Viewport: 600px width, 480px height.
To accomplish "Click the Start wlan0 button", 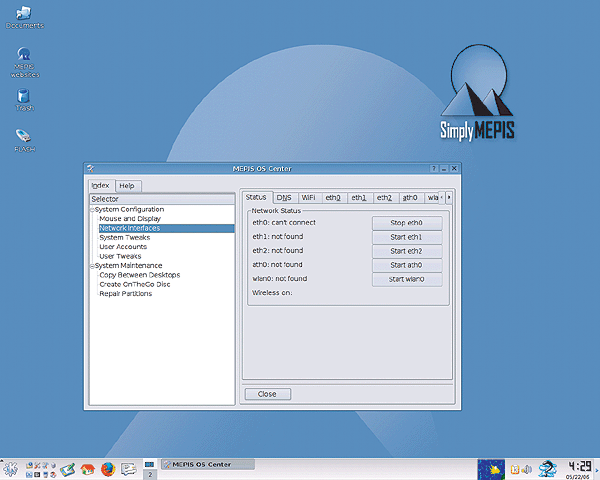I will 407,279.
